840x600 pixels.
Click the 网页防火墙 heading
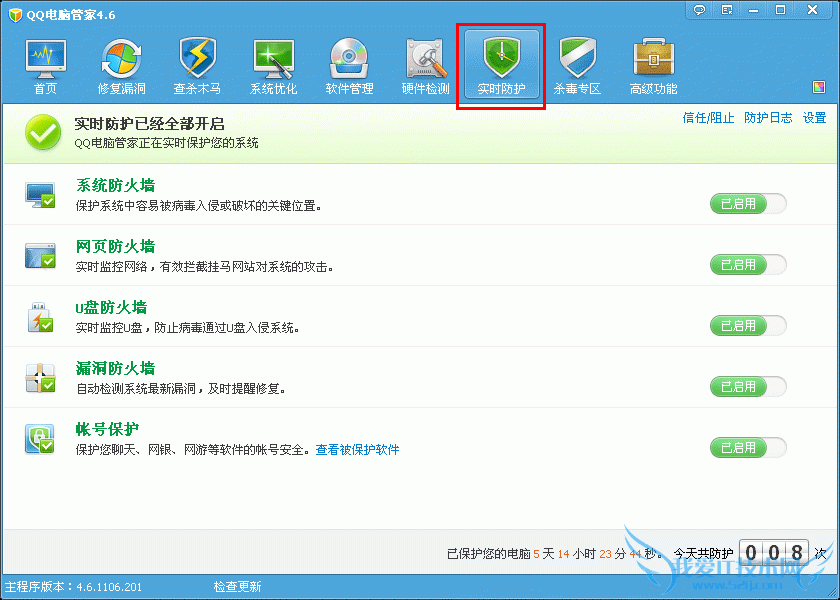[x=116, y=246]
